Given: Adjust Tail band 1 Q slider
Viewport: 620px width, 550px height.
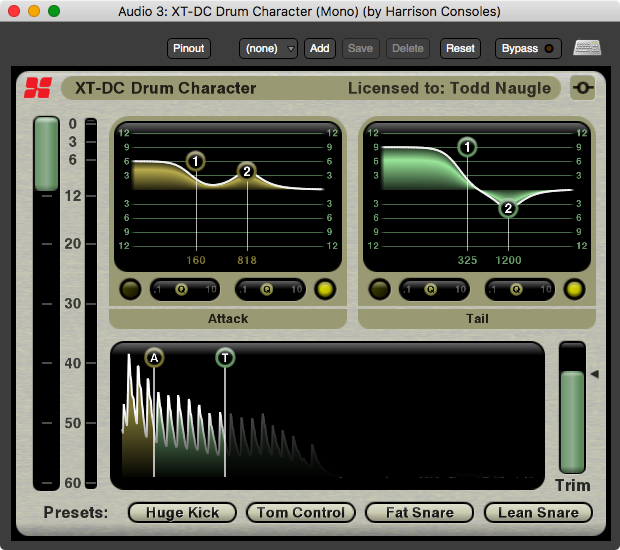Looking at the screenshot, I should point(434,289).
